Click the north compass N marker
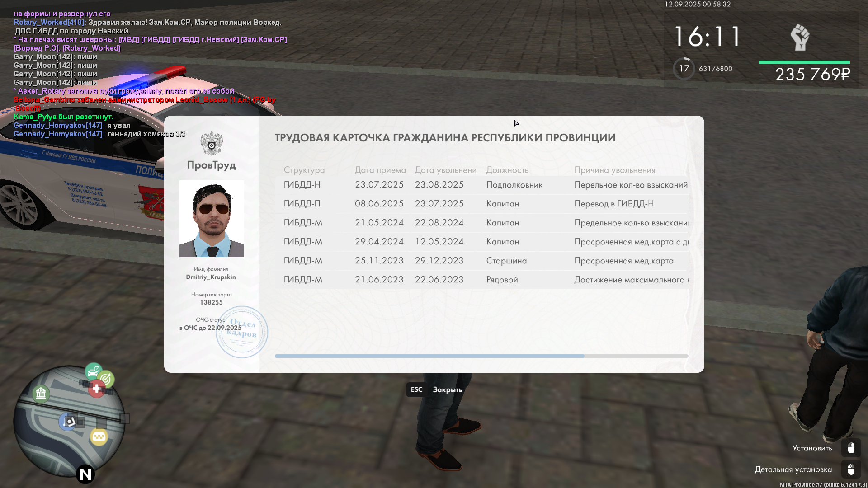Screen dimensions: 868x488 (x=85, y=474)
